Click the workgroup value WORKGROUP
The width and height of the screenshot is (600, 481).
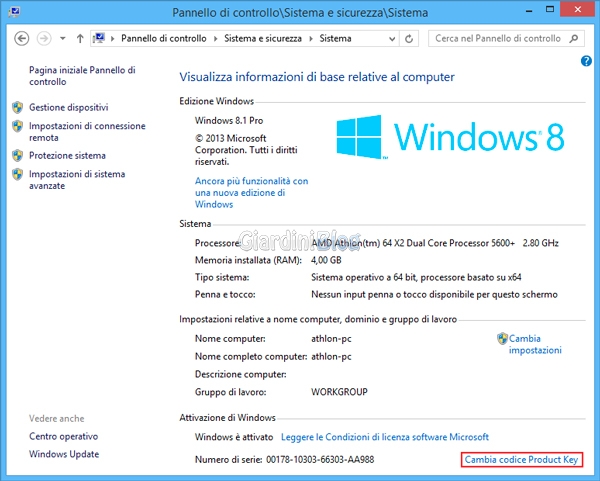point(339,392)
